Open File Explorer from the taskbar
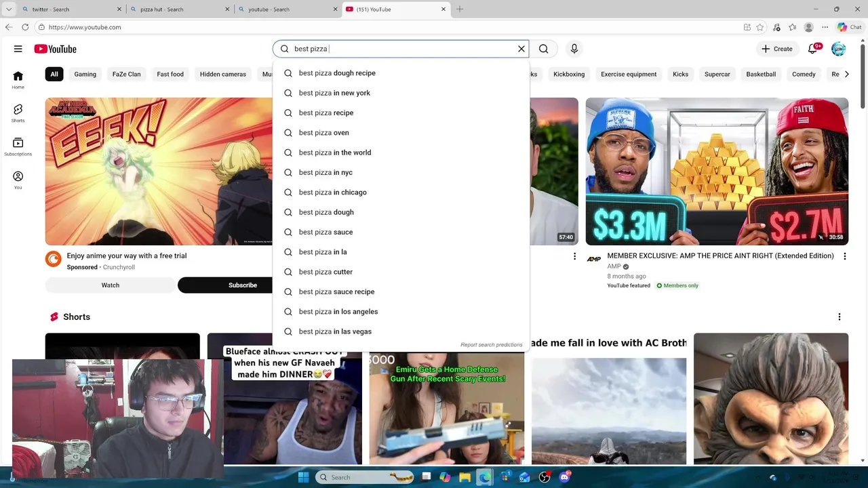This screenshot has height=488, width=868. [x=465, y=477]
